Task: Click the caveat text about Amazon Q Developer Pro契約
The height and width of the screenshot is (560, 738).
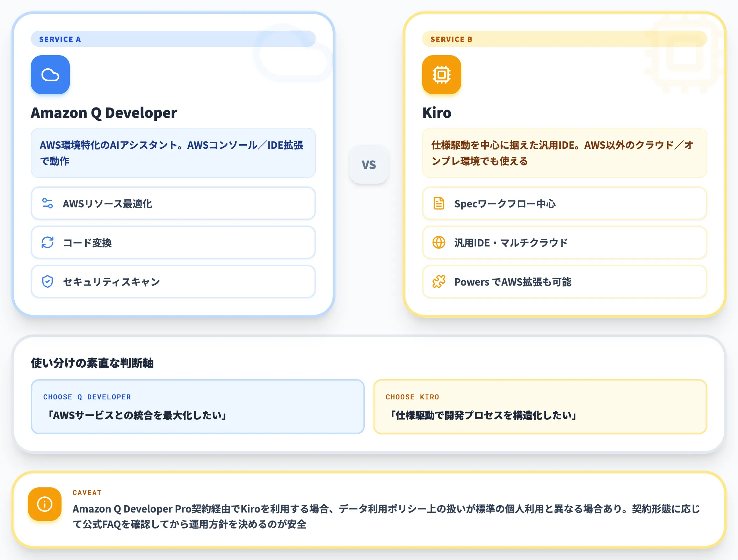Action: click(386, 516)
